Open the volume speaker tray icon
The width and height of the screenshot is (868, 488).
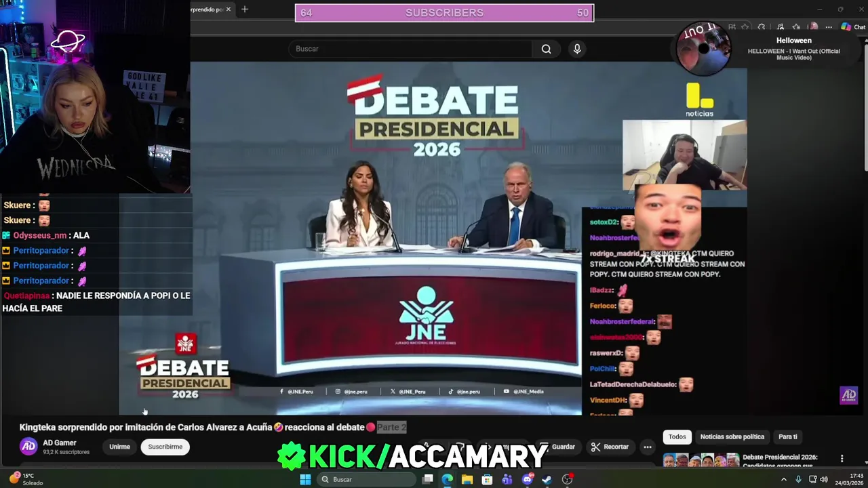coord(824,479)
